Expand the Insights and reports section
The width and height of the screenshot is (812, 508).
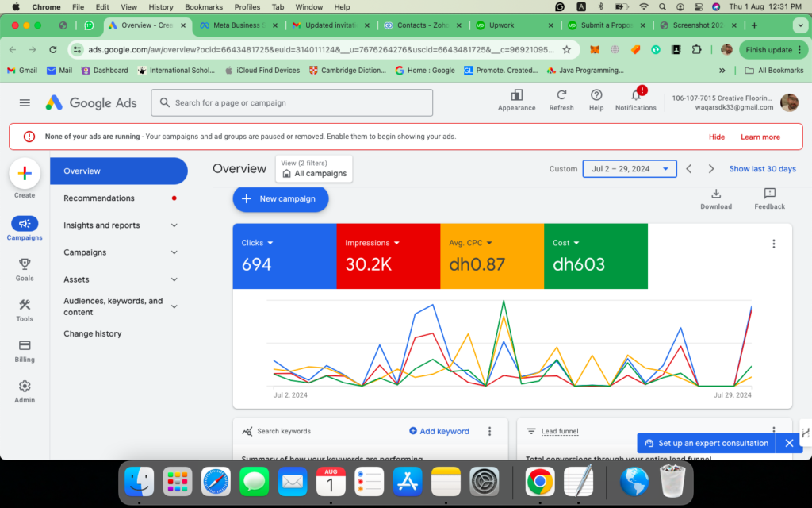tap(119, 225)
